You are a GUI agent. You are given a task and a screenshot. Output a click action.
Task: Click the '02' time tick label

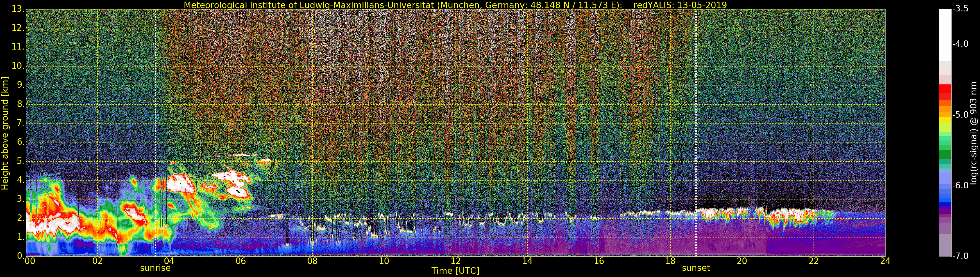click(97, 261)
